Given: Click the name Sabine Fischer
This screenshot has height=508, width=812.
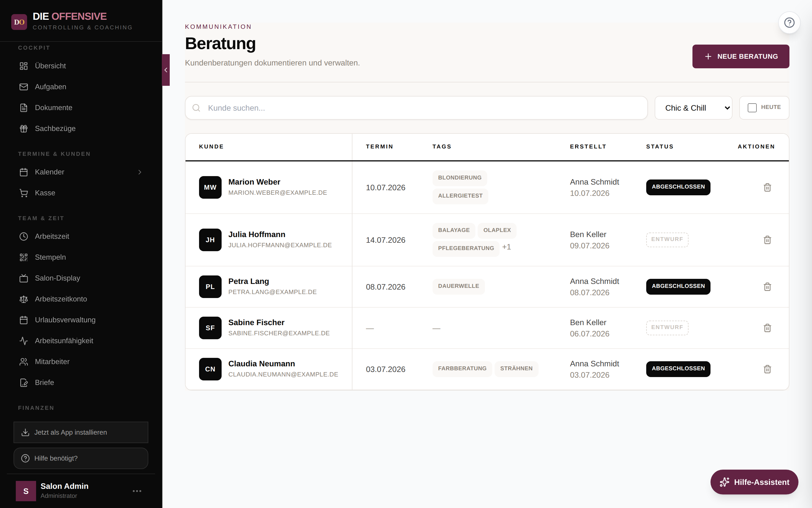Looking at the screenshot, I should 256,322.
